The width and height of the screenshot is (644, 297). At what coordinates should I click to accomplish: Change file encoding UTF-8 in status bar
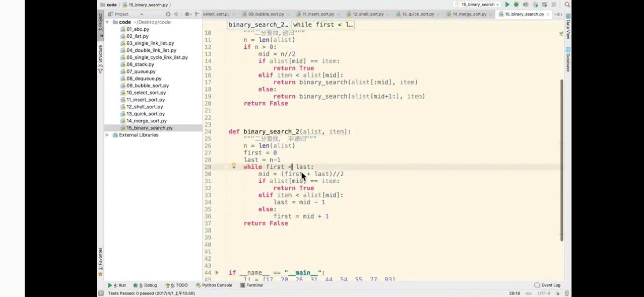(544, 293)
